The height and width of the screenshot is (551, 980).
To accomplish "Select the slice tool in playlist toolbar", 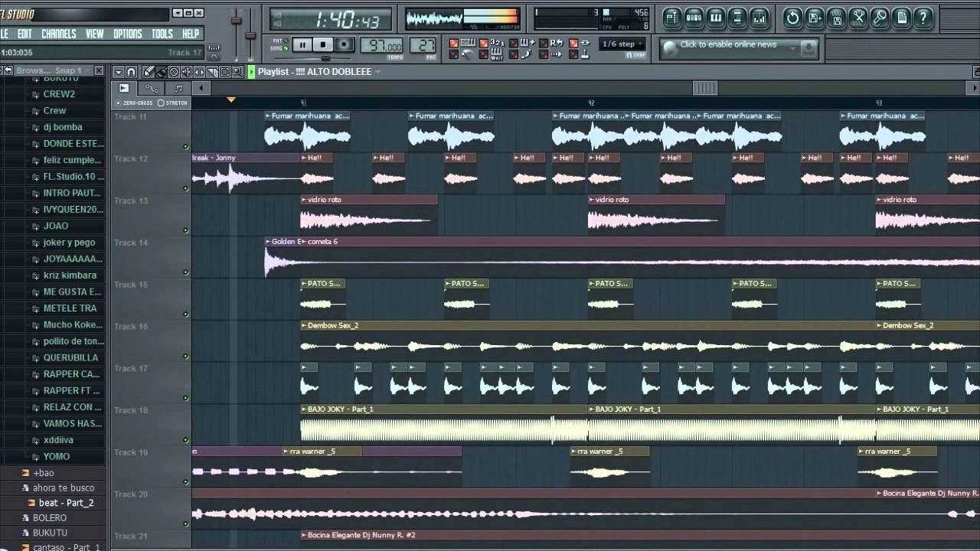I will 212,72.
